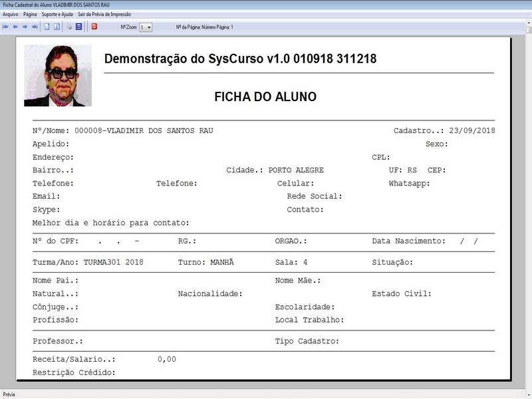Go to the previous page arrow
532x399 pixels.
(15, 27)
